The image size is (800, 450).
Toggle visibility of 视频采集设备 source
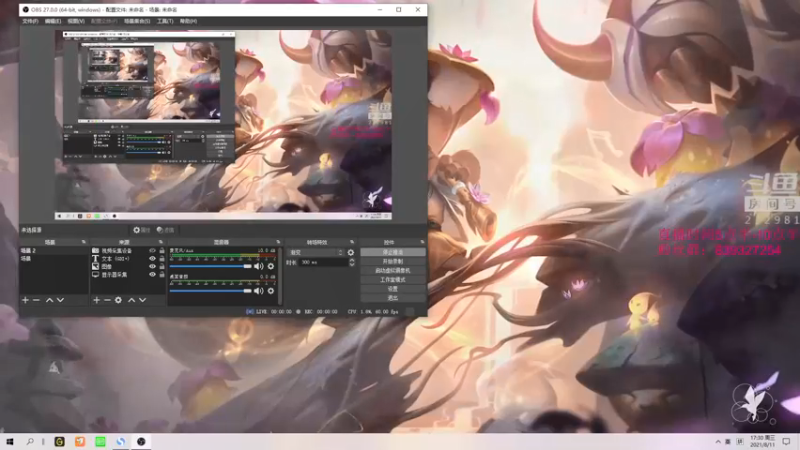tap(152, 251)
